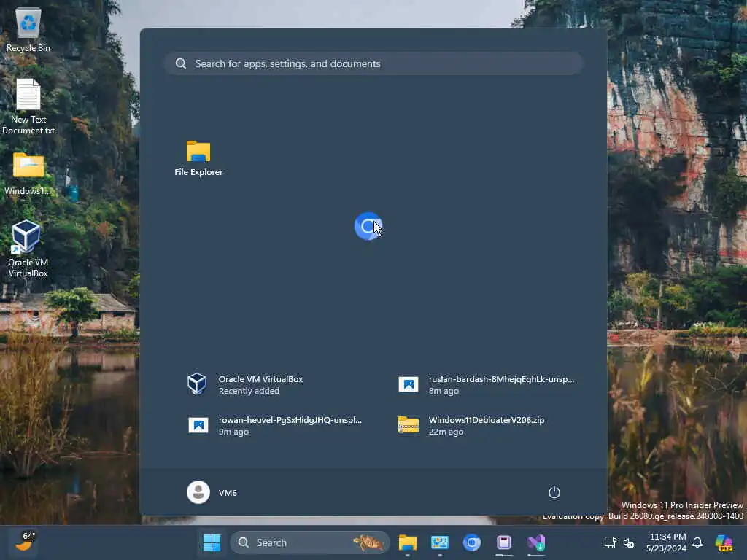
Task: Open the Chromium browser from the taskbar
Action: [472, 542]
